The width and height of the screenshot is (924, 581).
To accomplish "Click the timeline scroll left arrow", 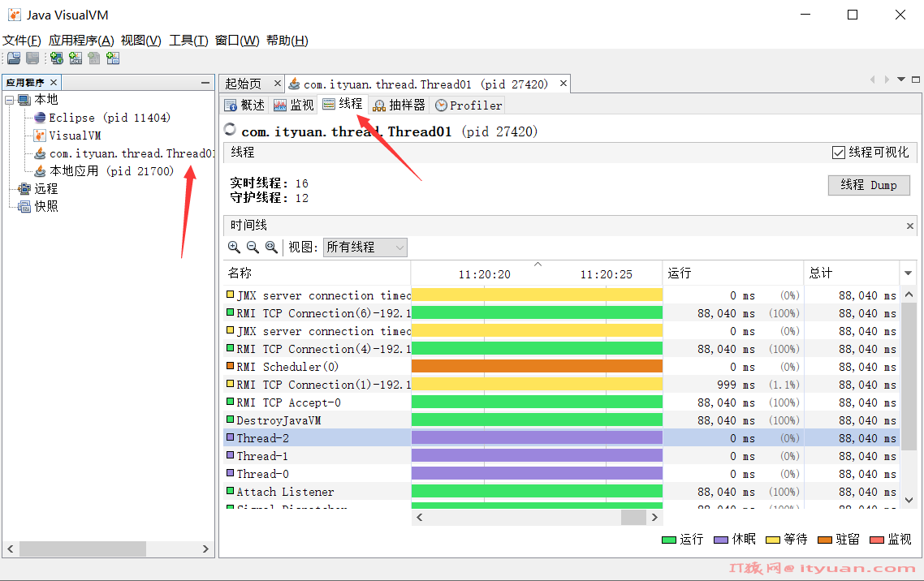I will coord(419,518).
